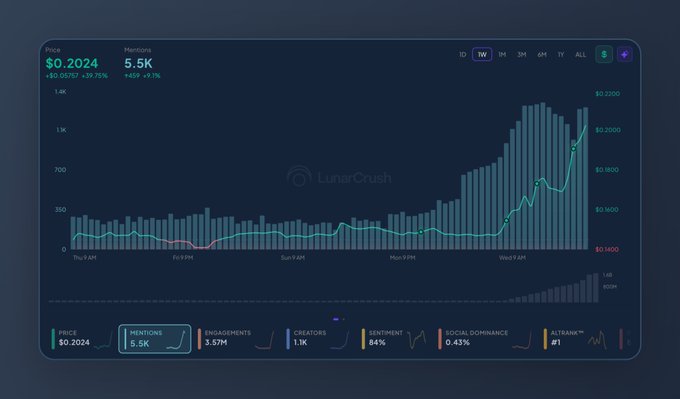This screenshot has height=399, width=680.
Task: Show ALL time range
Action: pos(580,54)
